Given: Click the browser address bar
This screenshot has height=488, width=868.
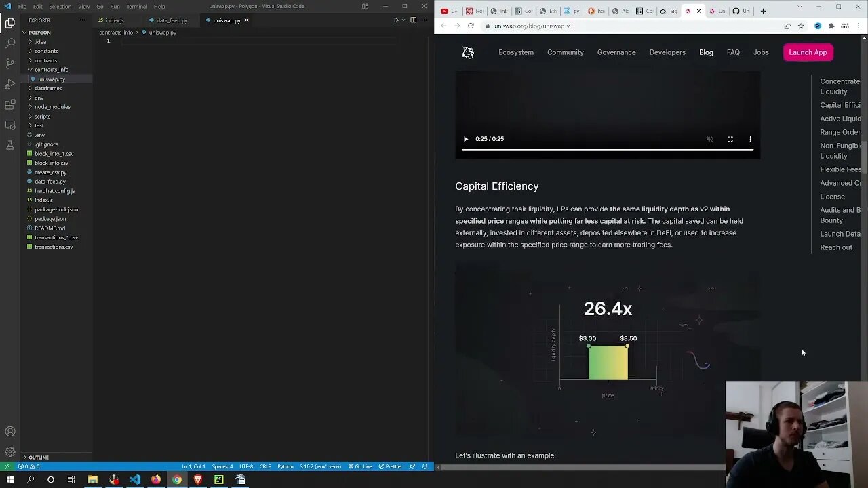Looking at the screenshot, I should click(x=632, y=26).
